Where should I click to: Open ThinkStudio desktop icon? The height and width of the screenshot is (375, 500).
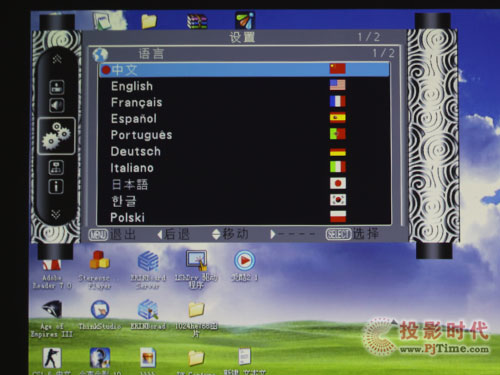click(x=100, y=315)
